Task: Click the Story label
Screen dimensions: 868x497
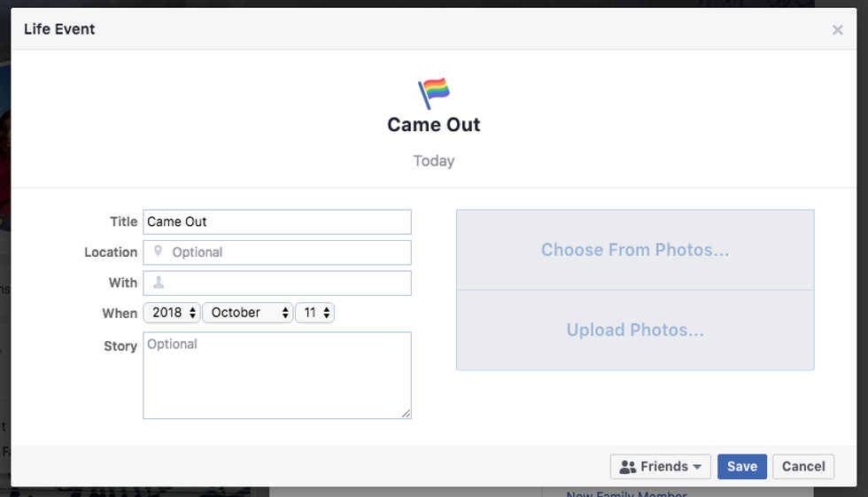Action: 120,346
